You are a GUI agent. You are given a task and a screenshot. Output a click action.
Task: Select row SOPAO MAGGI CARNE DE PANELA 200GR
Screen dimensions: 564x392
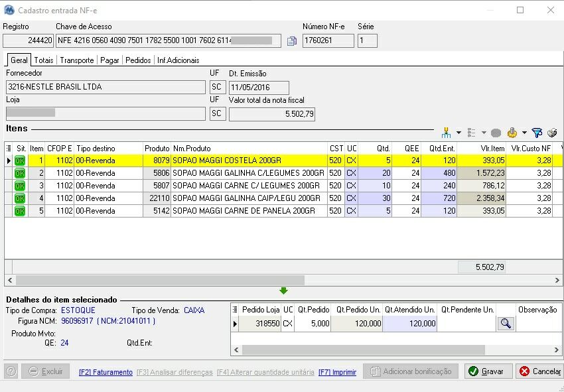pyautogui.click(x=283, y=211)
